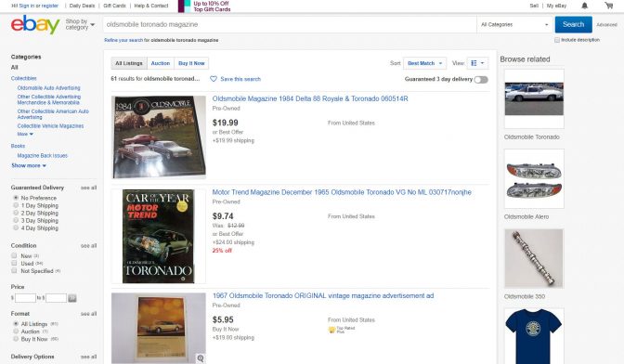Image resolution: width=624 pixels, height=364 pixels.
Task: Open the All Categories dropdown
Action: pos(514,25)
